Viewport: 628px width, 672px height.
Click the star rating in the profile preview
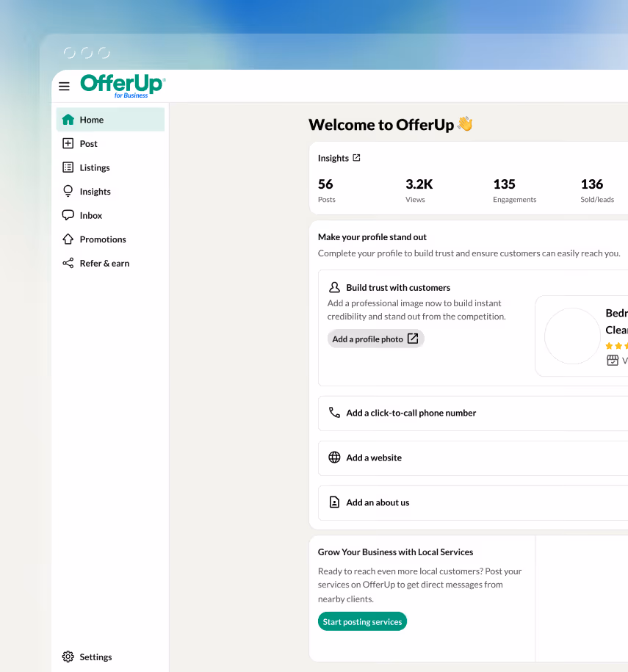(617, 345)
